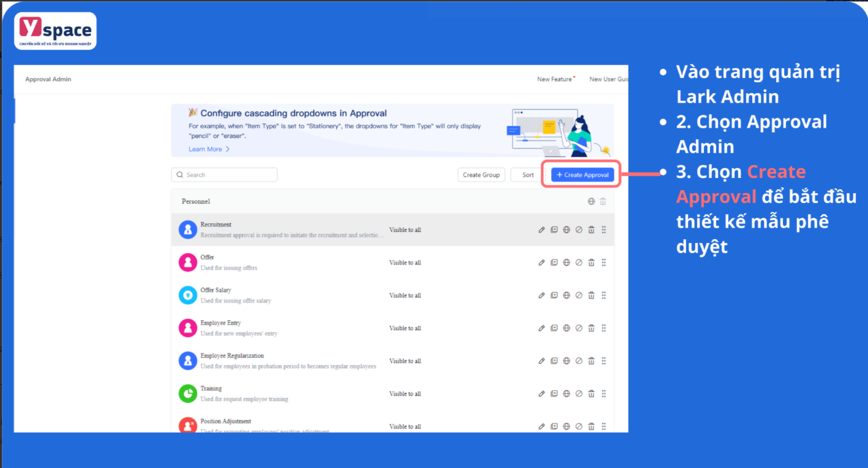
Task: Delete the Offer approval
Action: point(592,263)
